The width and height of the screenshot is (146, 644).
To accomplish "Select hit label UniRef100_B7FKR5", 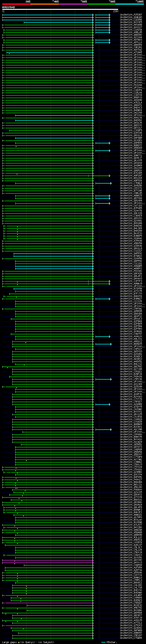I will click(131, 208).
